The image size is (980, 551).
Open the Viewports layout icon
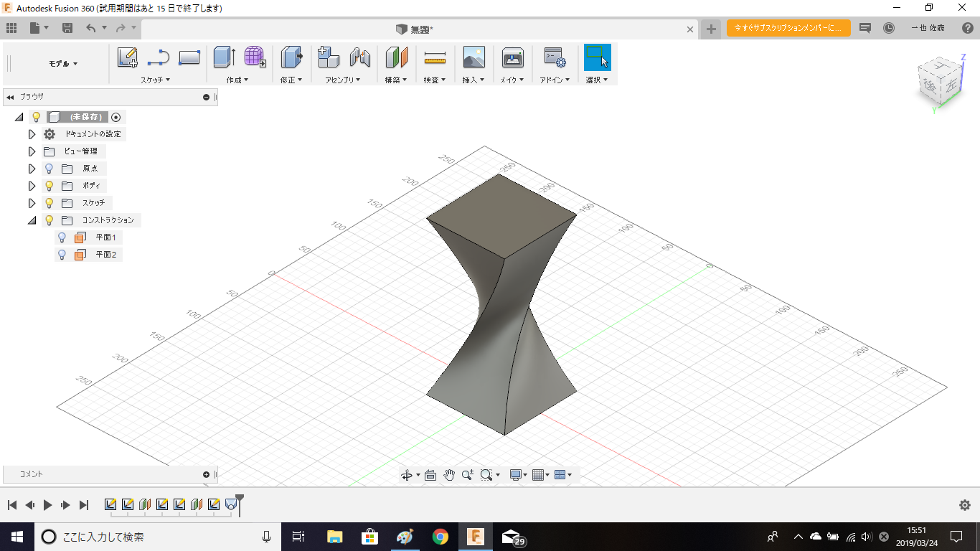[560, 475]
